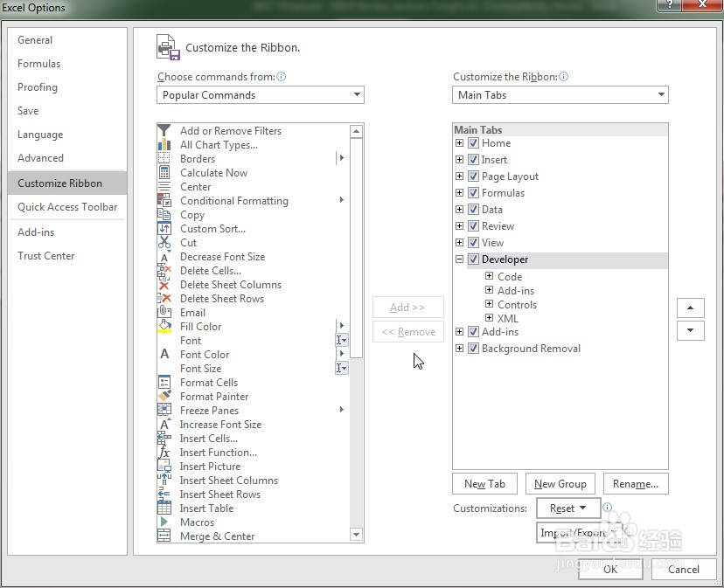This screenshot has height=588, width=724.
Task: Uncheck the Formulas tab checkbox
Action: 473,193
